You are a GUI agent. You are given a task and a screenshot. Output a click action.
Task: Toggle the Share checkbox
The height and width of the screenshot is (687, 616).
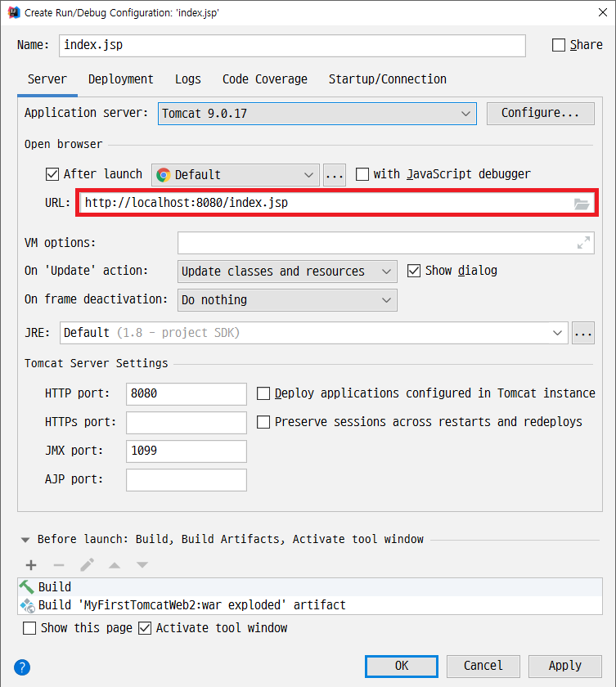(559, 45)
